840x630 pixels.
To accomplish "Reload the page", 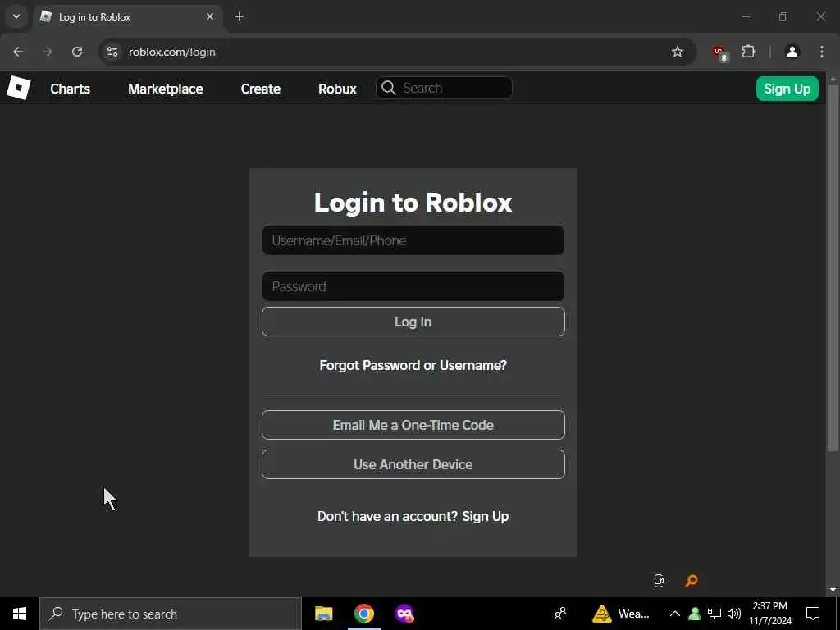I will pyautogui.click(x=77, y=52).
